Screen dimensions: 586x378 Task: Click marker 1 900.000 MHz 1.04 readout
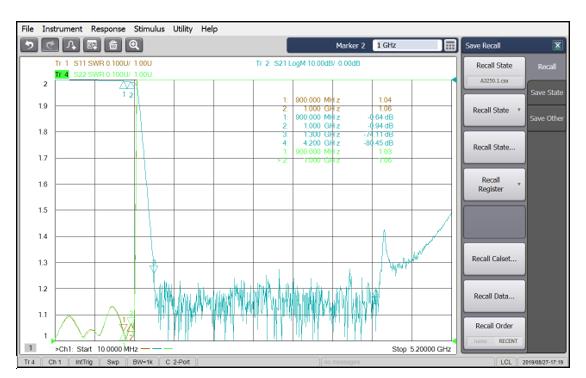(337, 100)
